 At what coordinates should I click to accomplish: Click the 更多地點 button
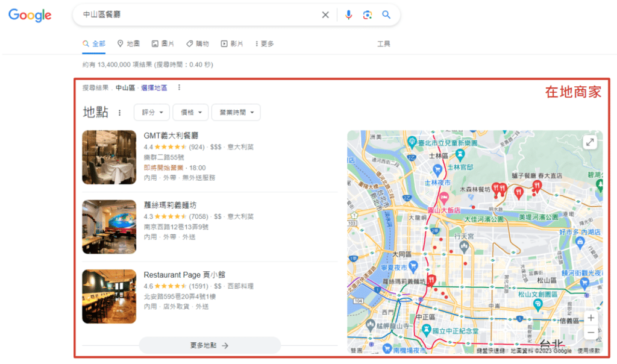pyautogui.click(x=210, y=345)
